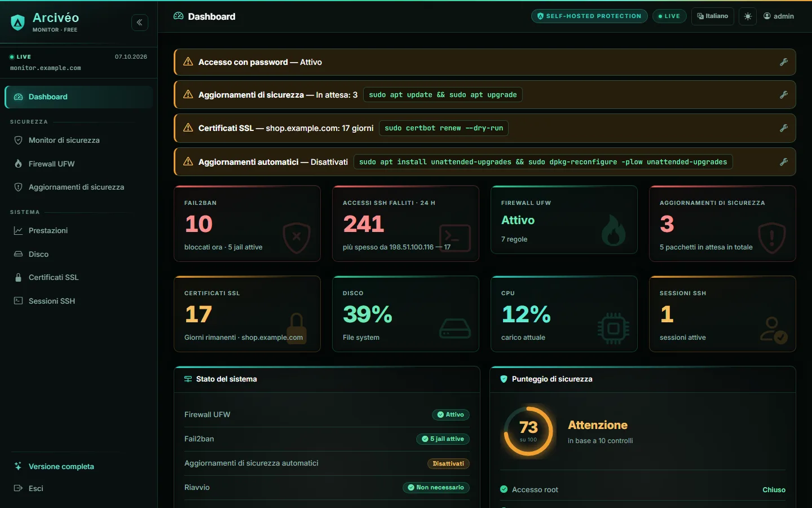Click the drive icon in Disco card
The image size is (812, 508).
point(454,328)
